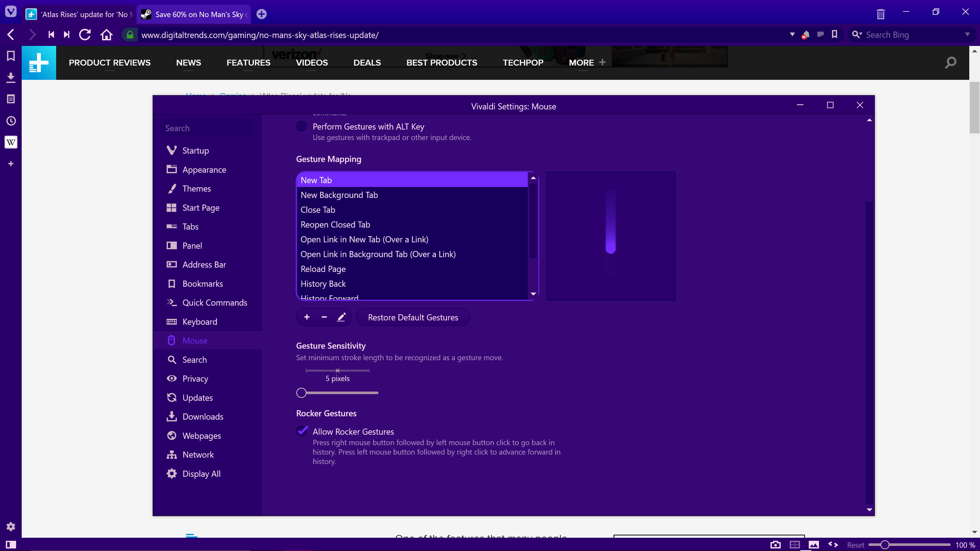Open the Keyboard settings section
The image size is (980, 551).
[x=199, y=322]
